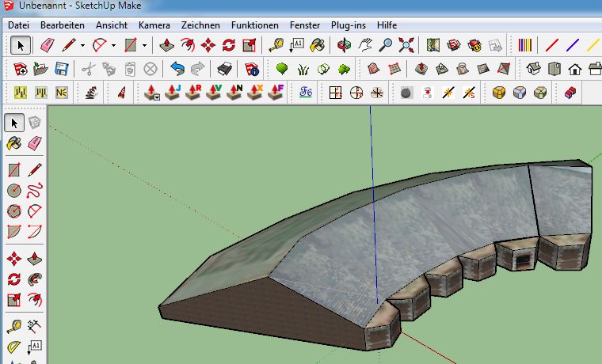The height and width of the screenshot is (364, 602).
Task: Select the Follow Me tool in left palette
Action: click(35, 279)
